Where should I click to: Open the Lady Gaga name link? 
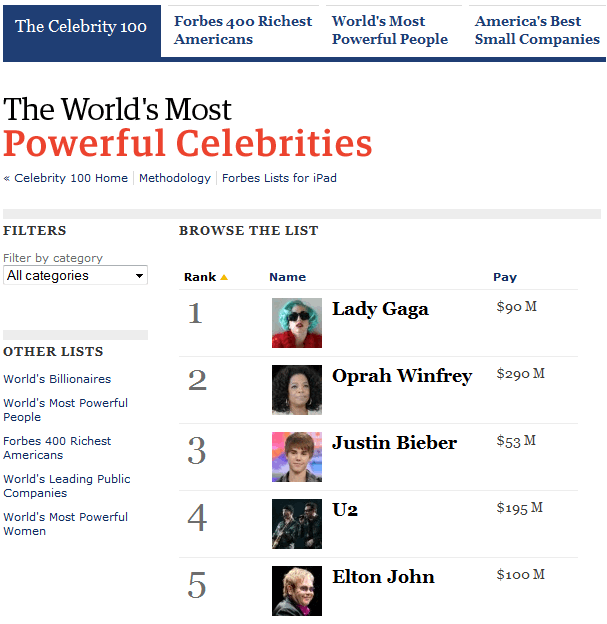click(380, 309)
